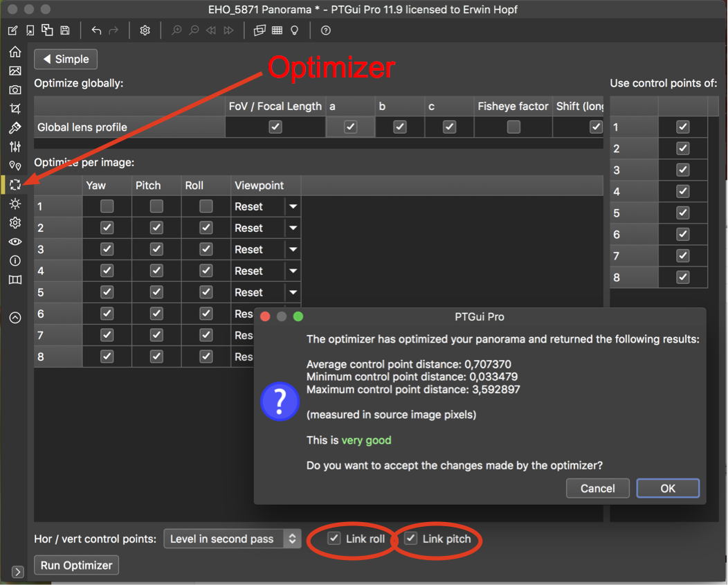Screen dimensions: 728x585
Task: Toggle the Link pitch checkbox
Action: click(x=410, y=539)
